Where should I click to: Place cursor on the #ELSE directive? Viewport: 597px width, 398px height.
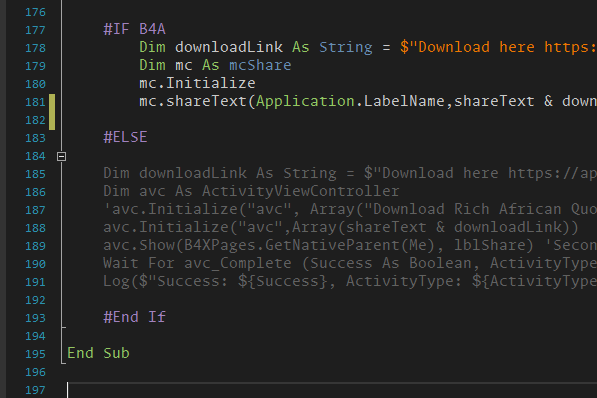tap(125, 137)
